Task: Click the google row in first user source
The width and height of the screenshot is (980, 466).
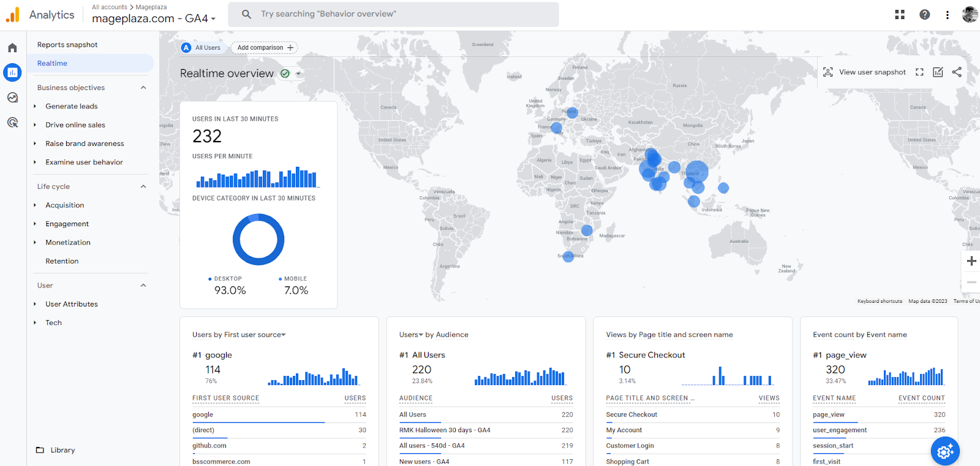Action: [279, 415]
